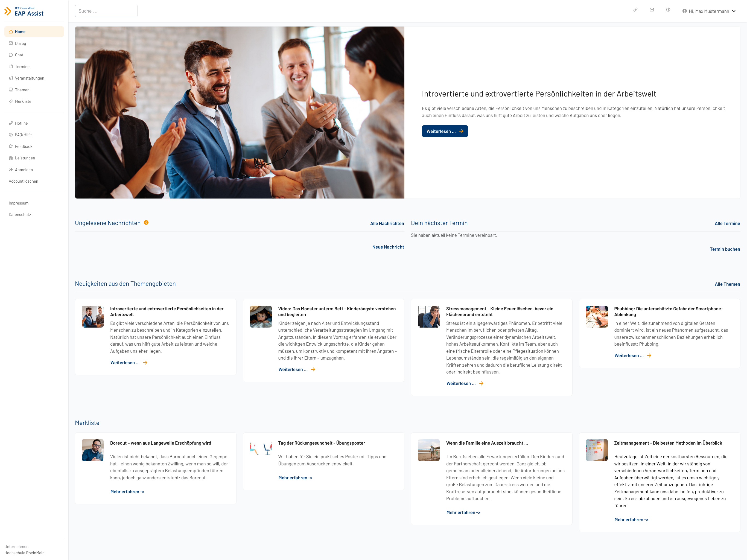This screenshot has height=560, width=747.
Task: Click Weiterlesen arrow icon on Phubbing card
Action: click(649, 355)
